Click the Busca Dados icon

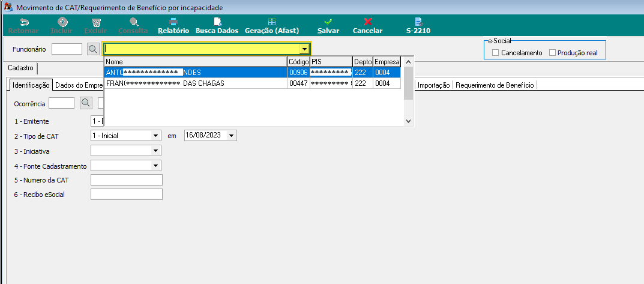click(x=217, y=22)
